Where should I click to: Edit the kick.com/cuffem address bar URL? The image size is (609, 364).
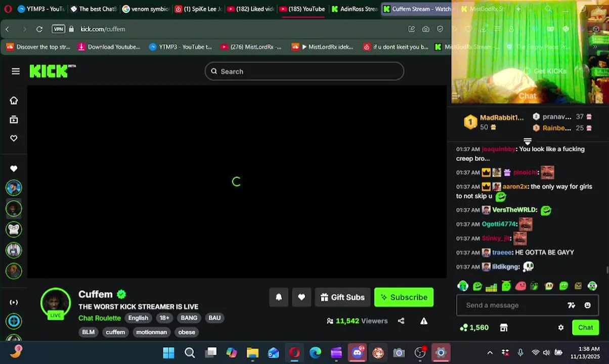click(103, 29)
